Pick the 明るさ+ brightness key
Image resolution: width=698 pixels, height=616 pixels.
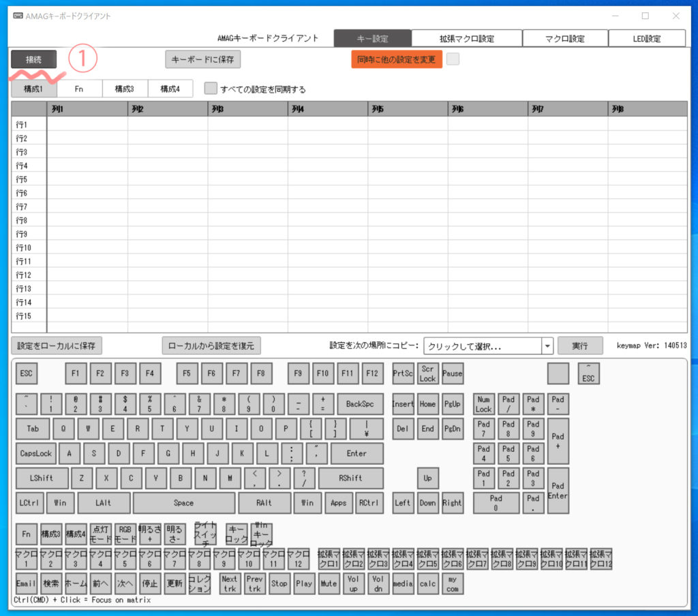click(x=150, y=534)
